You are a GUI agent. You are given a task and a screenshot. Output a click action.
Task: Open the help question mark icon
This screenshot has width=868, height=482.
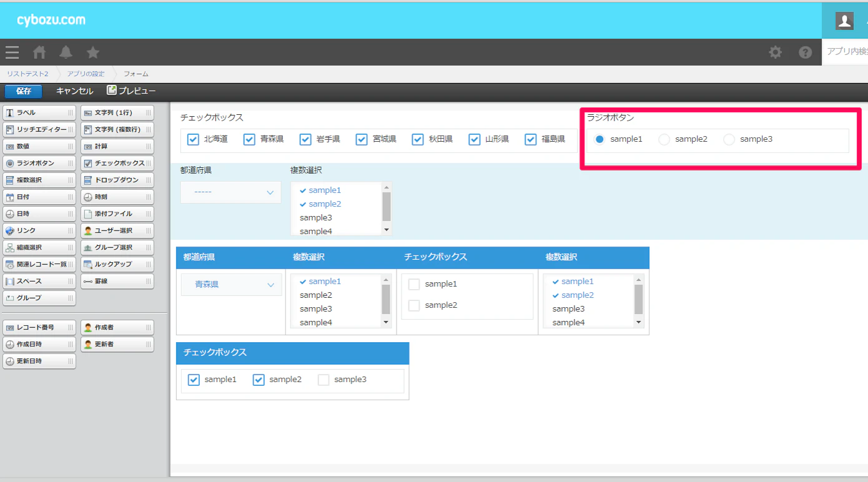pyautogui.click(x=806, y=52)
